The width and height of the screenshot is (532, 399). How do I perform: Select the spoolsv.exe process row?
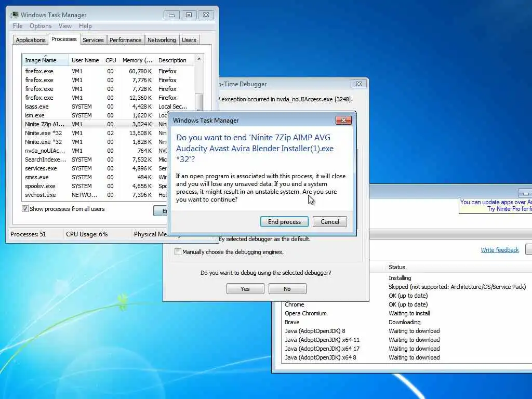pos(95,186)
